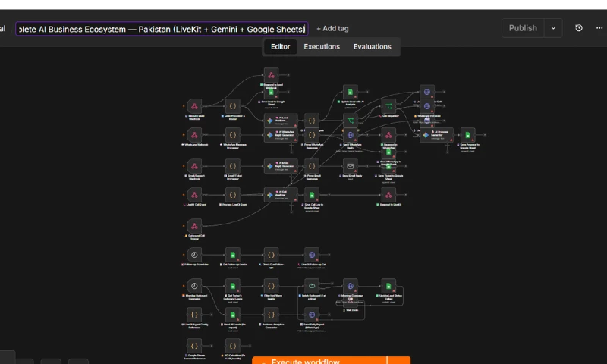This screenshot has width=607, height=364.
Task: Select the LiveKit Follow-up Call HTTP node
Action: coord(312,255)
